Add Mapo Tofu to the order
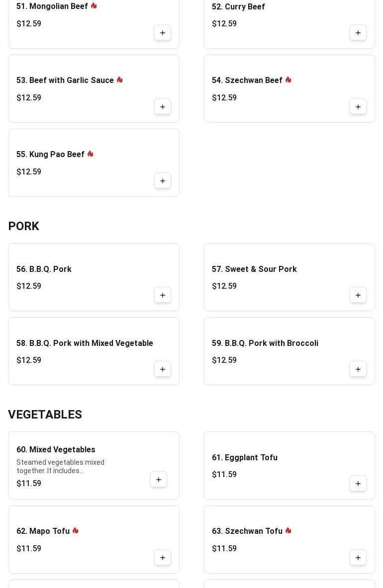This screenshot has width=383, height=588. [x=163, y=558]
